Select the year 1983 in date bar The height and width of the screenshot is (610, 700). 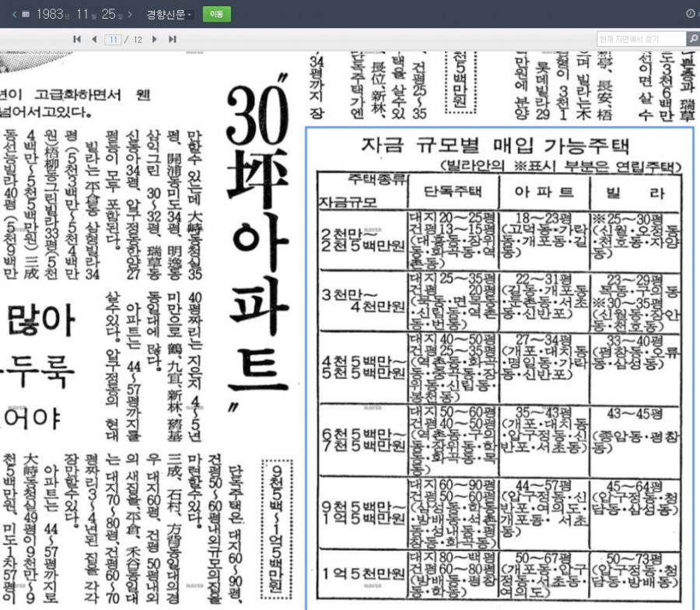tap(50, 14)
